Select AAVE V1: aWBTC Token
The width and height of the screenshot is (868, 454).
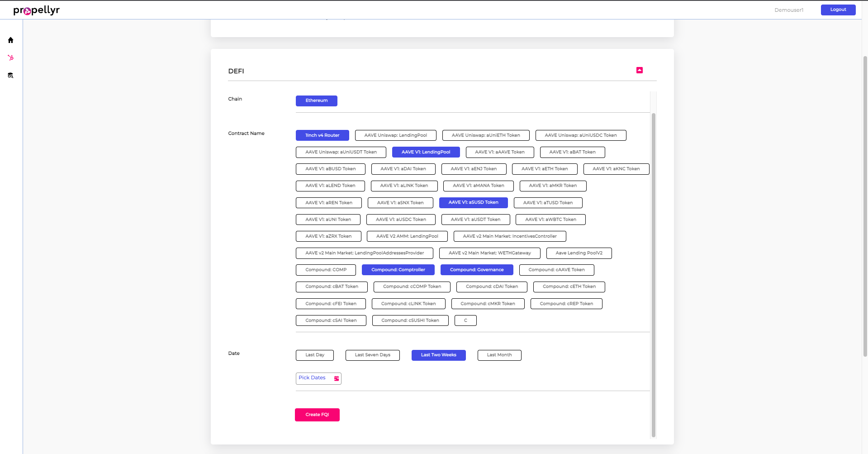coord(551,220)
